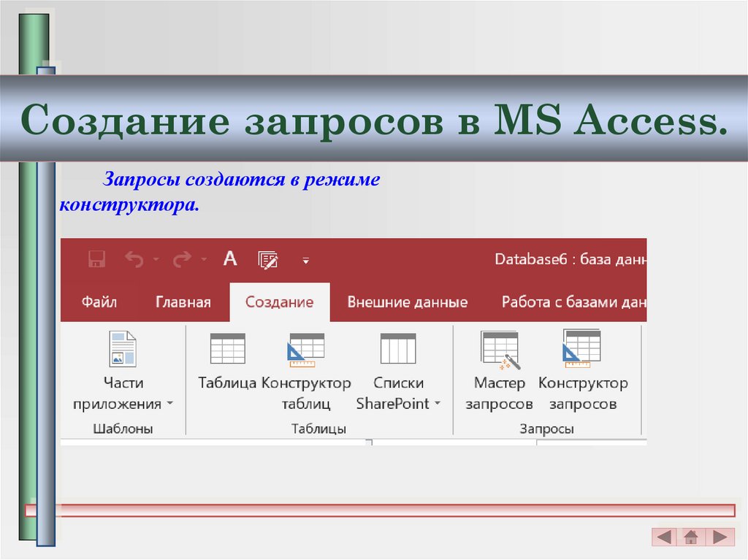Switch to the Главная ribbon tab

(x=182, y=302)
